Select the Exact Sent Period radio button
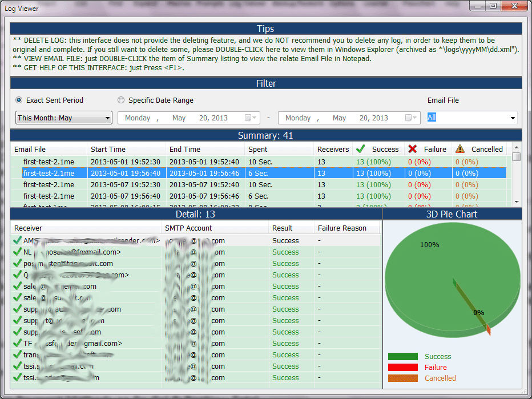Screen dimensions: 532x399 (19, 100)
